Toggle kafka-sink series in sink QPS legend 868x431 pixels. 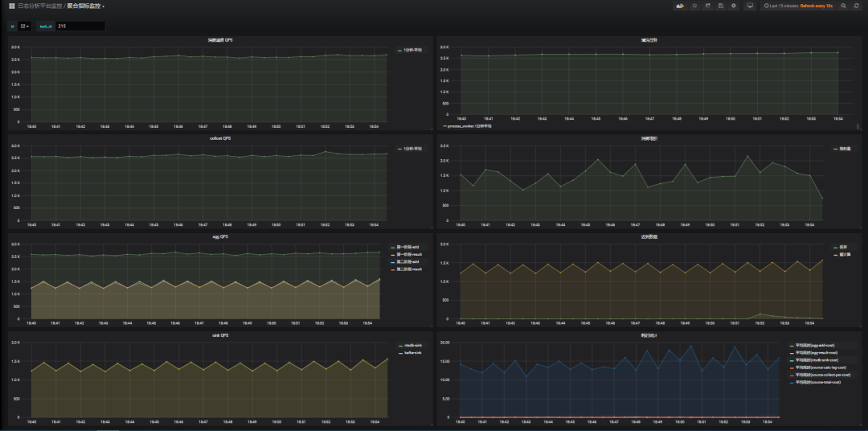(413, 353)
